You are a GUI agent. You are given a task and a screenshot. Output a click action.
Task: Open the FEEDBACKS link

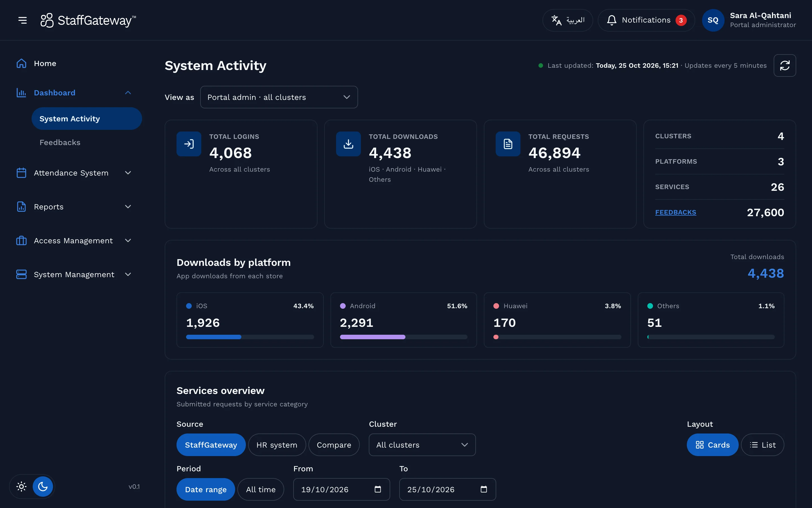676,212
